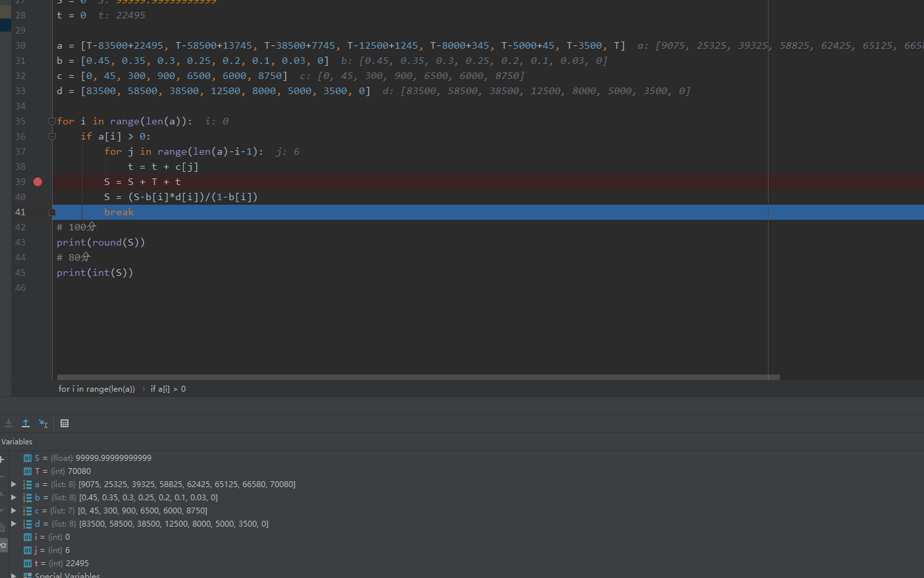Toggle the breakpoint on line 39
Image resolution: width=924 pixels, height=578 pixels.
point(38,182)
